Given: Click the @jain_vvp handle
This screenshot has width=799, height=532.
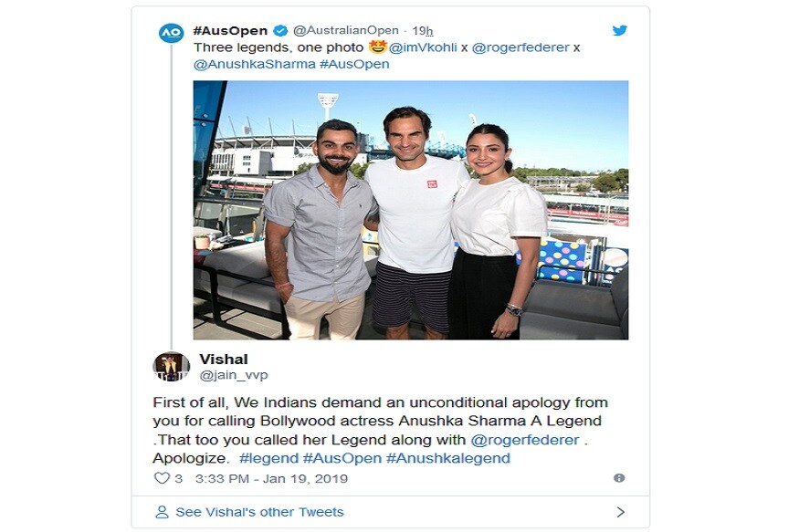Looking at the screenshot, I should coord(234,375).
